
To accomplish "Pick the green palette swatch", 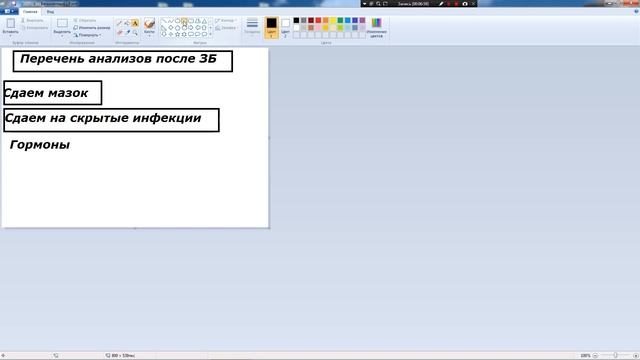I will tap(340, 20).
